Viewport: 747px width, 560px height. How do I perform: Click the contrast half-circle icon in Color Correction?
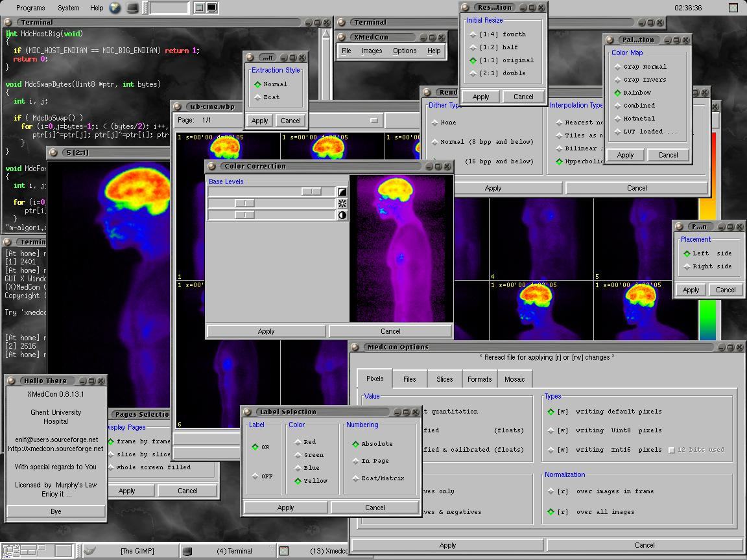(x=342, y=215)
